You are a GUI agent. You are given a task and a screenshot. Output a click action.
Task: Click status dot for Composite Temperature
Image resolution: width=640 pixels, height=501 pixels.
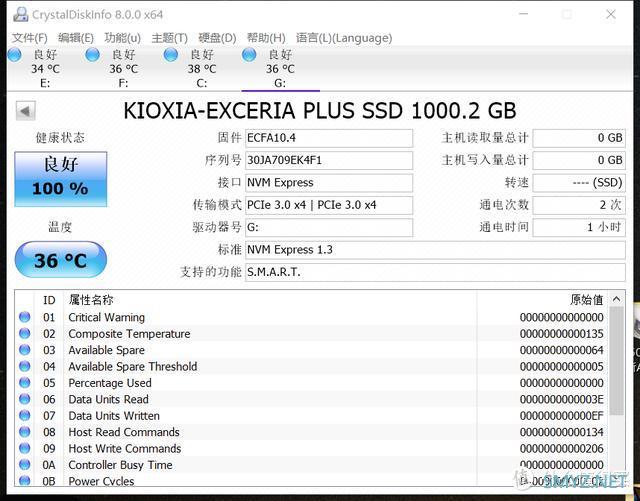(x=24, y=333)
